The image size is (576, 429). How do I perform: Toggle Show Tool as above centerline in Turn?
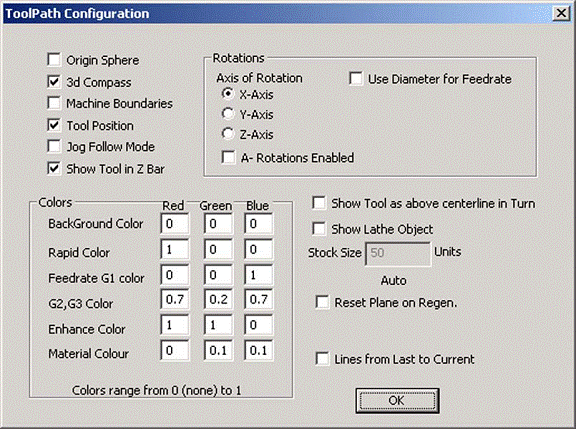tap(319, 203)
